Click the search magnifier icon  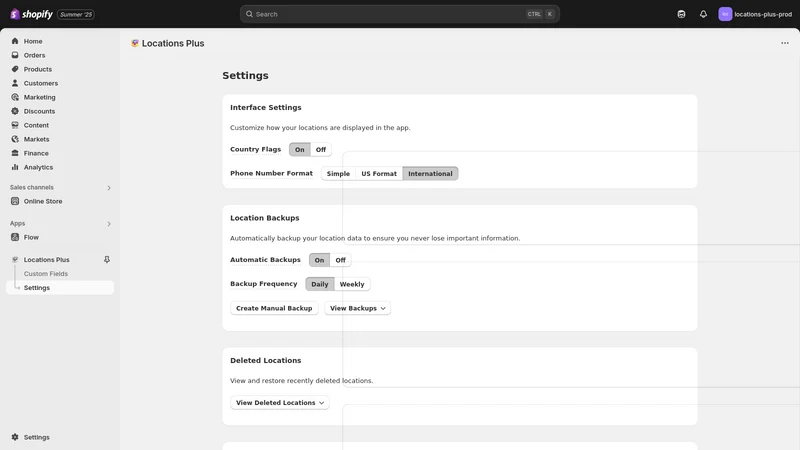click(249, 14)
